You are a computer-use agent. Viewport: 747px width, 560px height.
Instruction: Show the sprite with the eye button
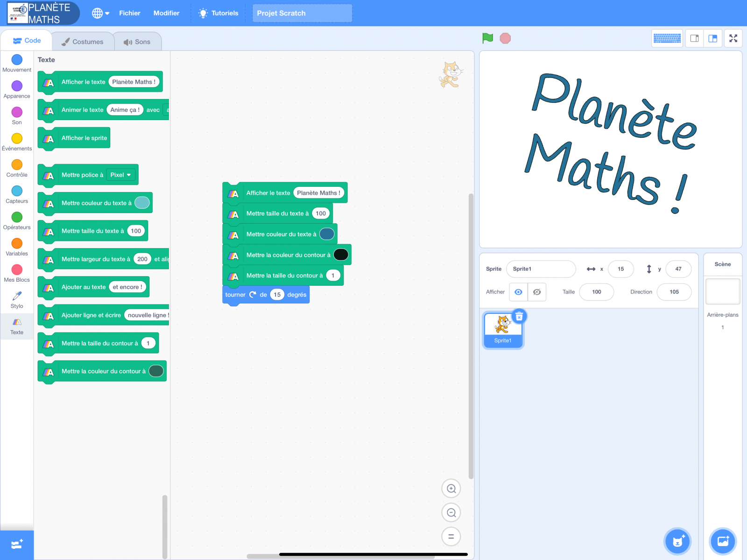(x=518, y=292)
